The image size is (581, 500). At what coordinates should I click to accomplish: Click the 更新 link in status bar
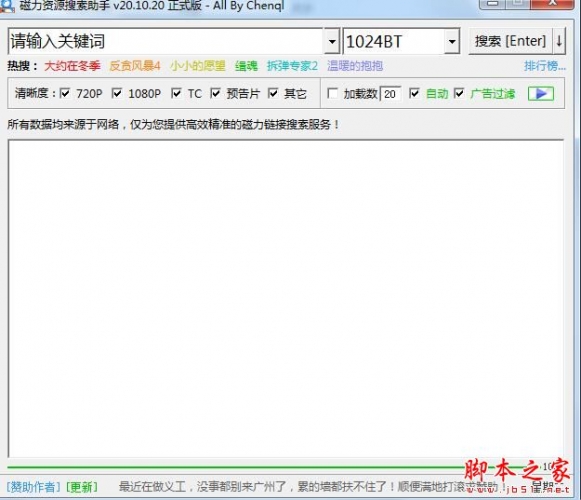[x=82, y=487]
